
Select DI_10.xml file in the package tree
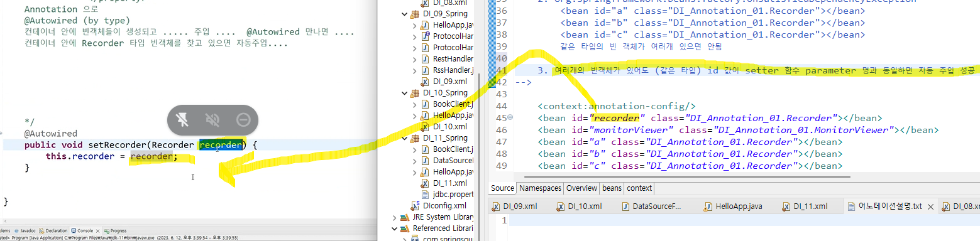tap(449, 126)
